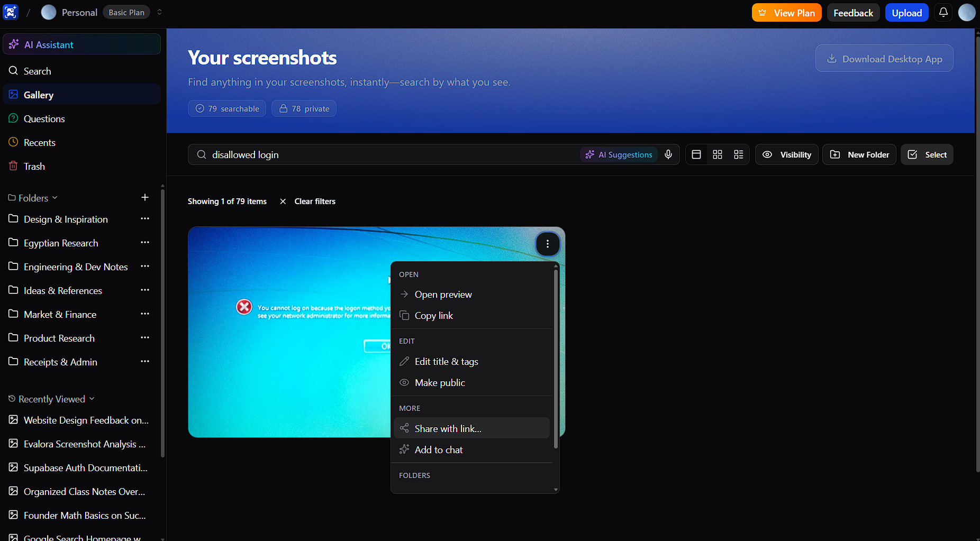The width and height of the screenshot is (980, 541).
Task: Activate voice search with the microphone icon
Action: coord(668,154)
